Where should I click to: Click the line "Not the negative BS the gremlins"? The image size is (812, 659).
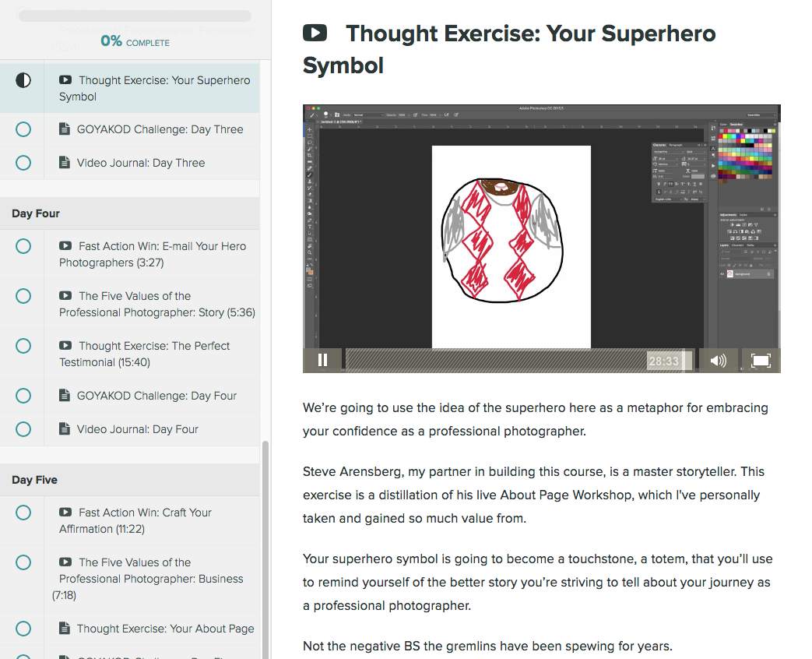coord(488,646)
